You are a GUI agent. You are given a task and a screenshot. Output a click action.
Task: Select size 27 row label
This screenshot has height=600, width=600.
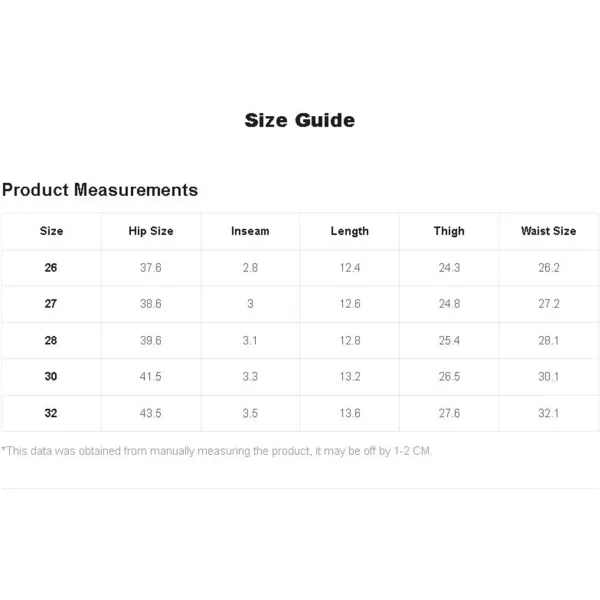pos(51,304)
